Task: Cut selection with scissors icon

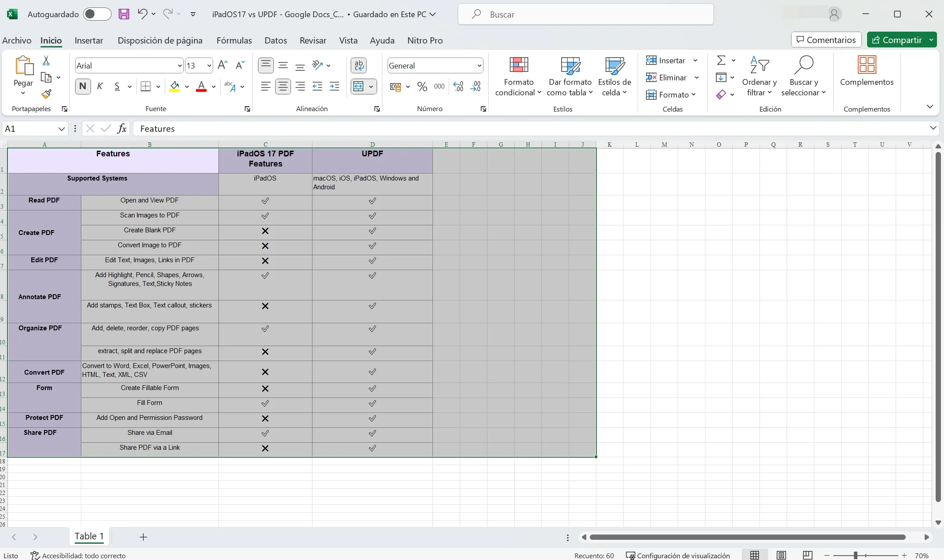Action: (x=46, y=61)
